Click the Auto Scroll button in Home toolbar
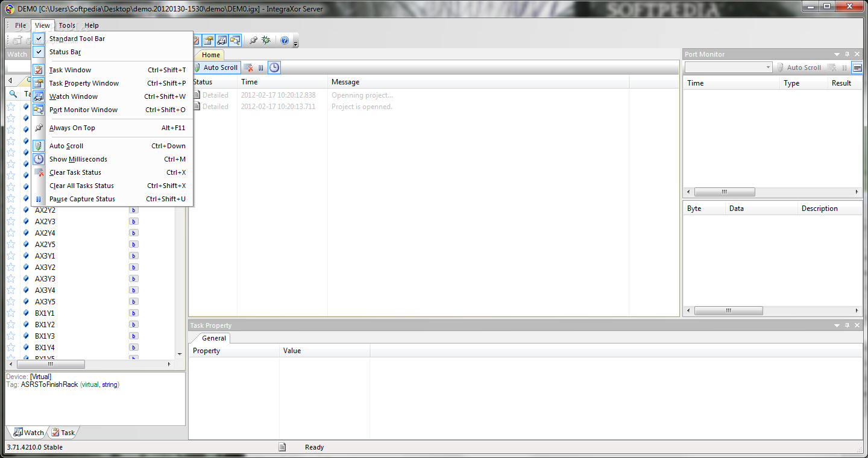This screenshot has height=458, width=868. coord(216,67)
